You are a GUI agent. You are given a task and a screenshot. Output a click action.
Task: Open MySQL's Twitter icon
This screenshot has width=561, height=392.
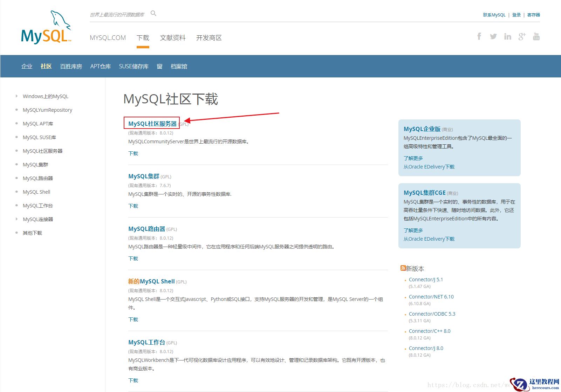pyautogui.click(x=493, y=36)
